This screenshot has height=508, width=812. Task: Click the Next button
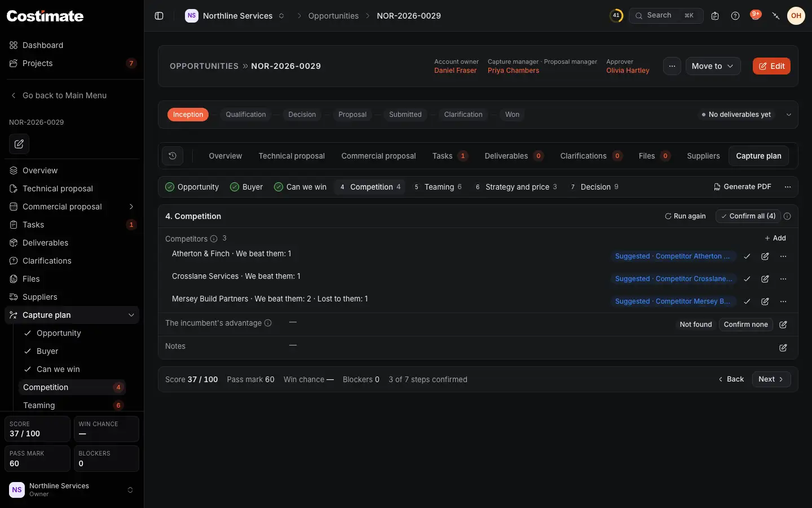tap(771, 379)
